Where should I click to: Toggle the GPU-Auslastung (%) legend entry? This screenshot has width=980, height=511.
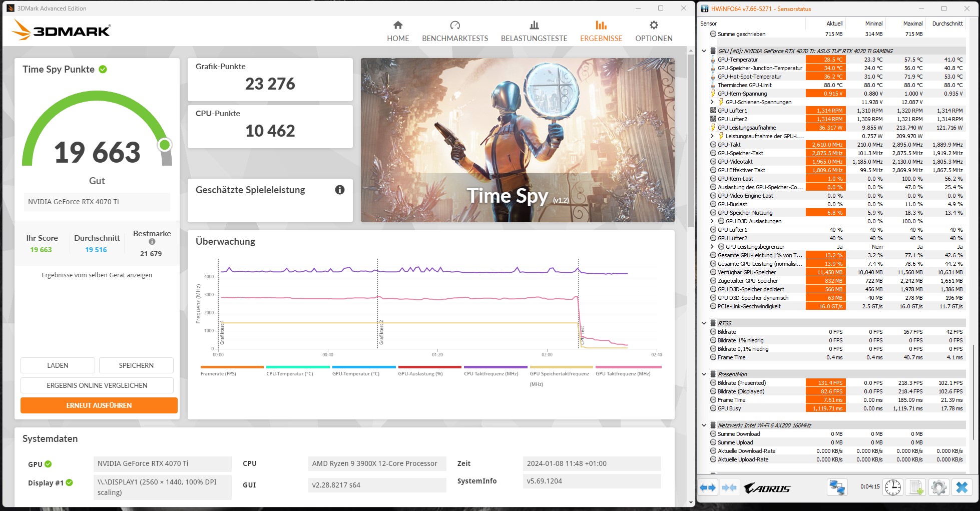(x=429, y=371)
